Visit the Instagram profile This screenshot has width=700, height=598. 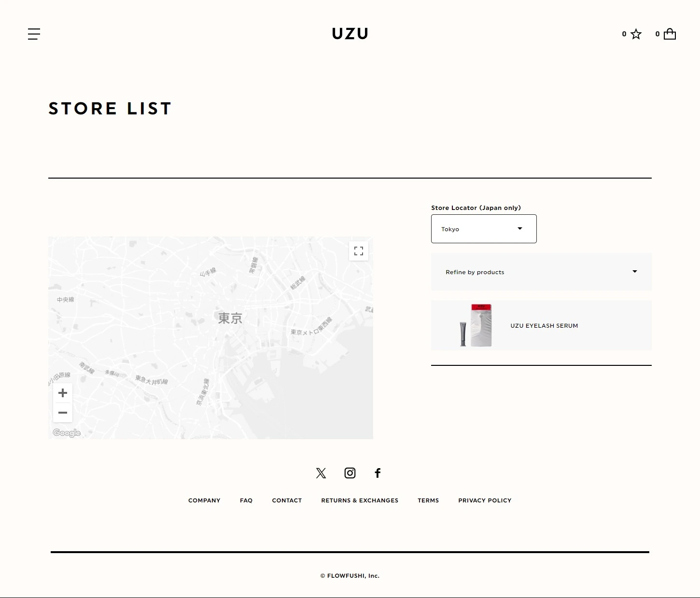click(x=350, y=473)
